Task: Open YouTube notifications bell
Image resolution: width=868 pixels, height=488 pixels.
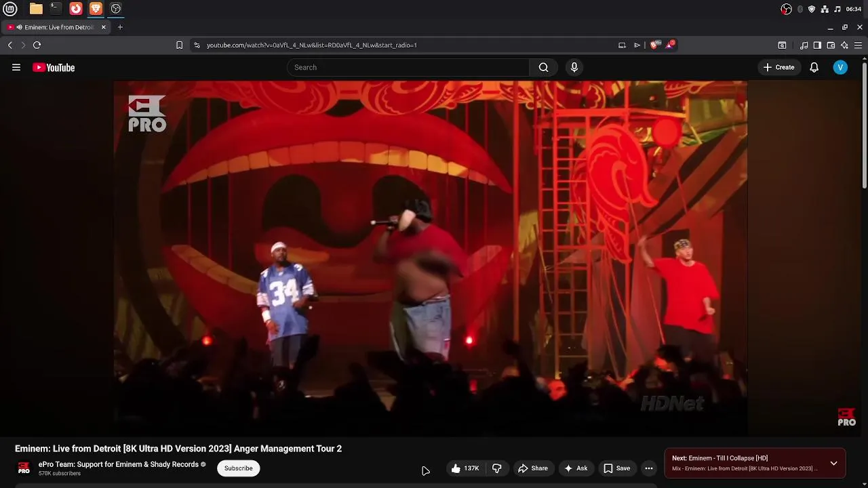Action: (x=814, y=67)
